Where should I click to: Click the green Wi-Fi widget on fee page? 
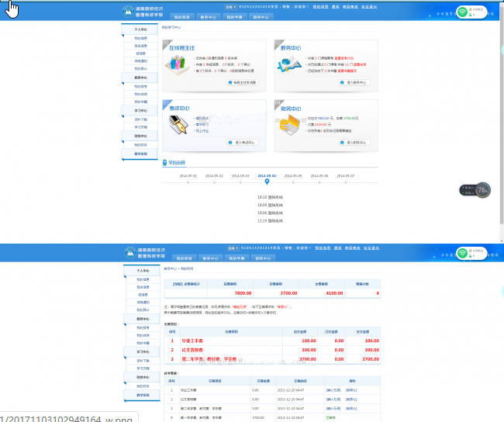(471, 253)
